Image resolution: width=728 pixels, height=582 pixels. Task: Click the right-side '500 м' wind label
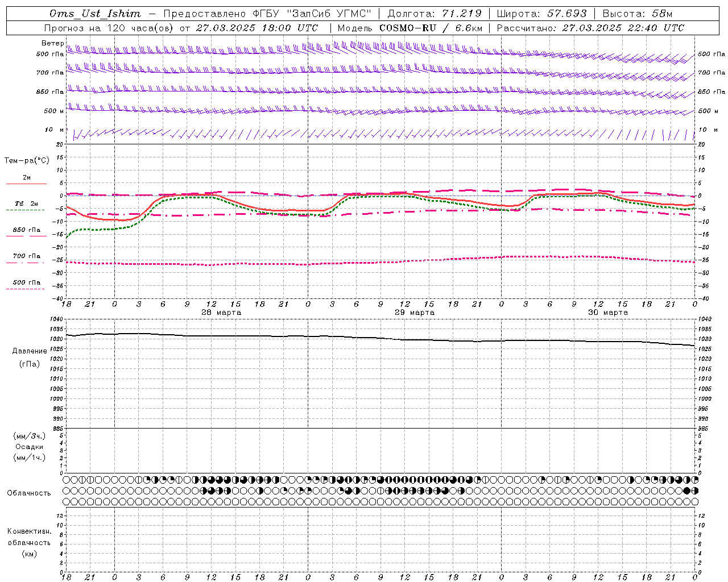(708, 111)
